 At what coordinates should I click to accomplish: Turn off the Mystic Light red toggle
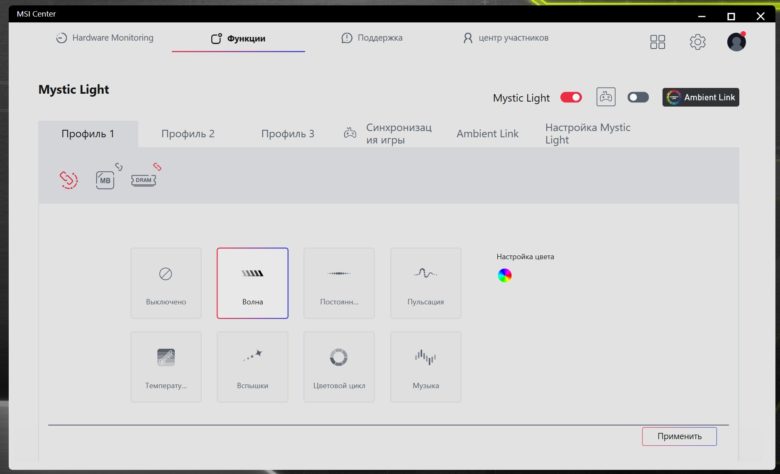click(x=571, y=97)
